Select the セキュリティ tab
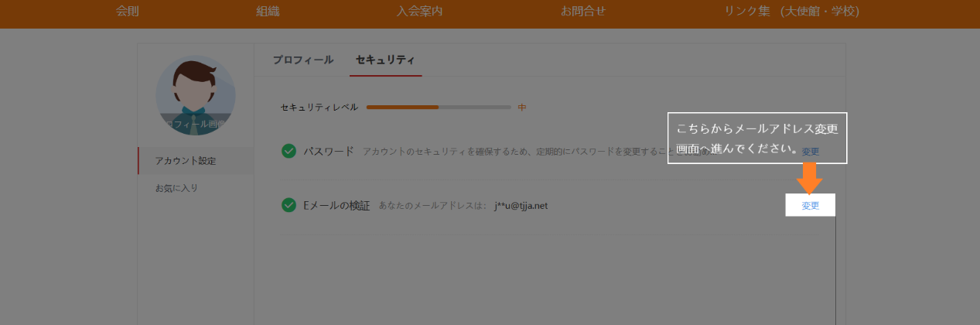Image resolution: width=980 pixels, height=325 pixels. point(385,60)
